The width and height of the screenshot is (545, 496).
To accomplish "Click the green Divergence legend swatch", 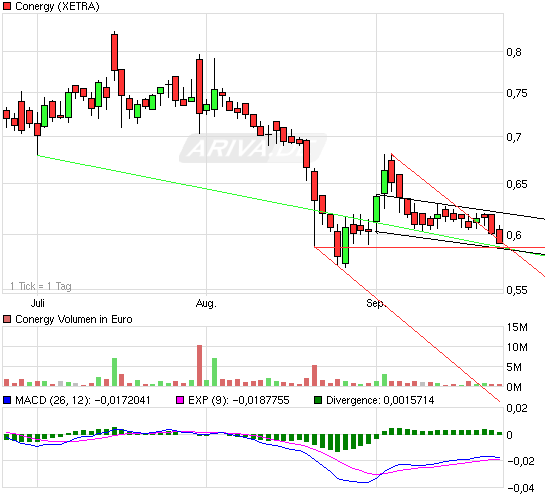I will [x=318, y=400].
